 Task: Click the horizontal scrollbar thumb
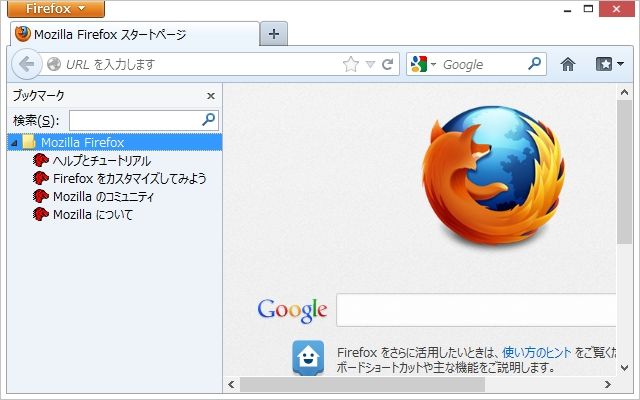pyautogui.click(x=362, y=384)
